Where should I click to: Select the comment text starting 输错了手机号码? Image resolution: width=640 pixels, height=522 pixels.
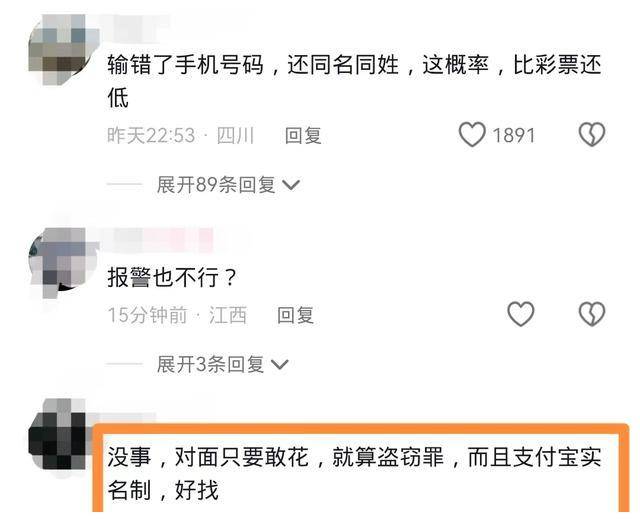click(x=354, y=81)
